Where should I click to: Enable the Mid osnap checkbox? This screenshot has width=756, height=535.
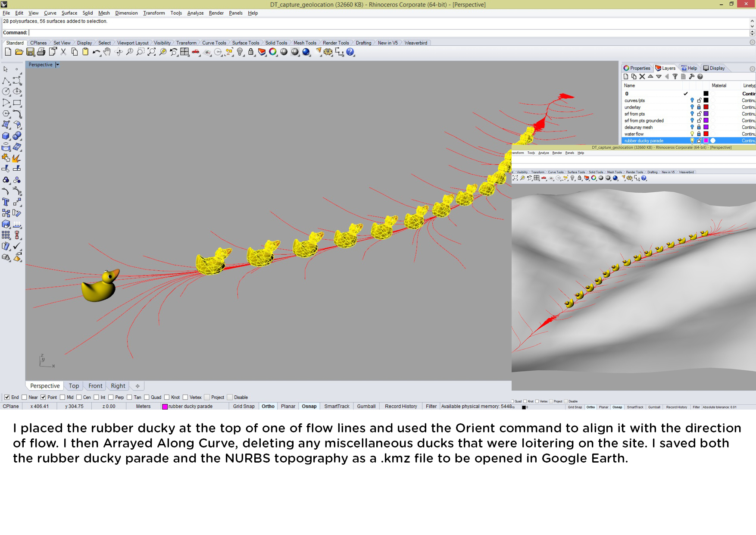tap(63, 397)
